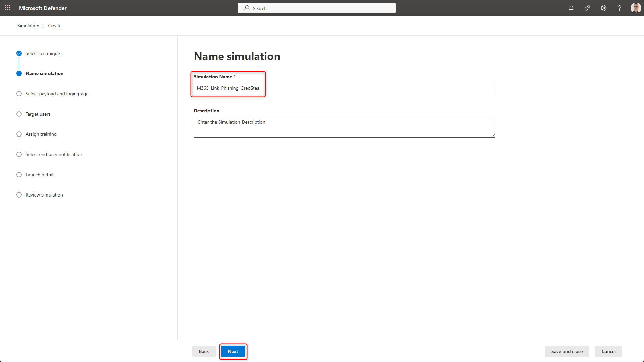
Task: Click the Simulation Description text area
Action: coord(344,127)
